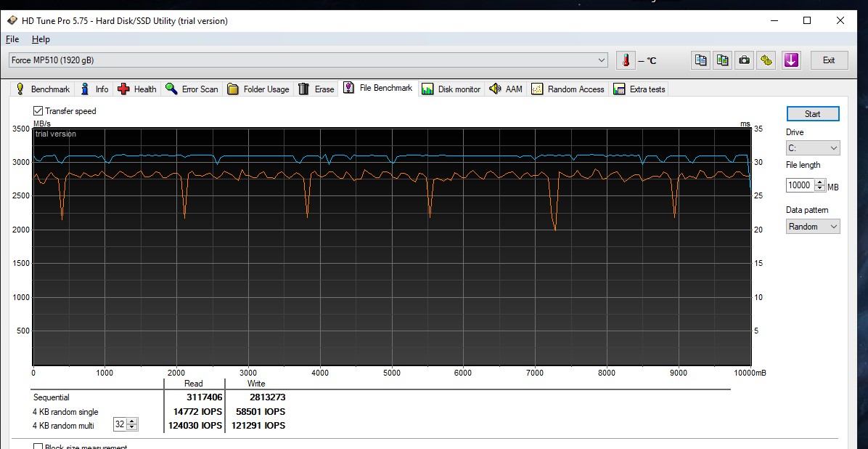Screen dimensions: 868x449
Task: Click the 4 KB random multi label
Action: (x=64, y=426)
